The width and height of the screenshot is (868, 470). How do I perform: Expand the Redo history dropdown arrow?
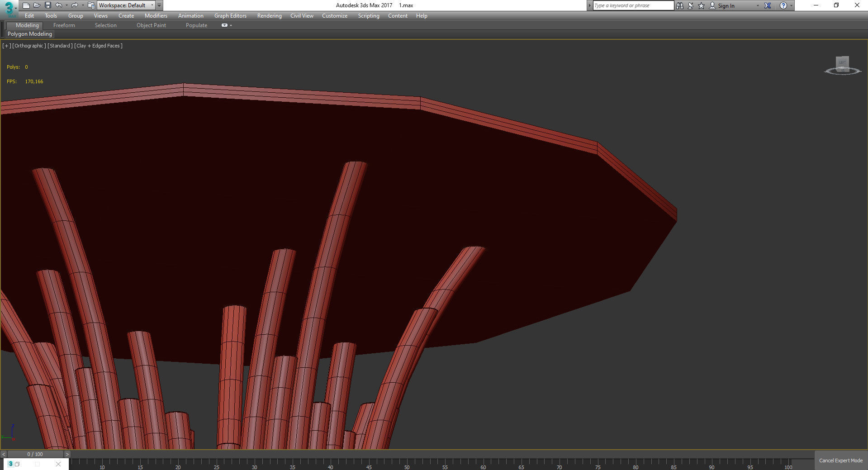(82, 5)
